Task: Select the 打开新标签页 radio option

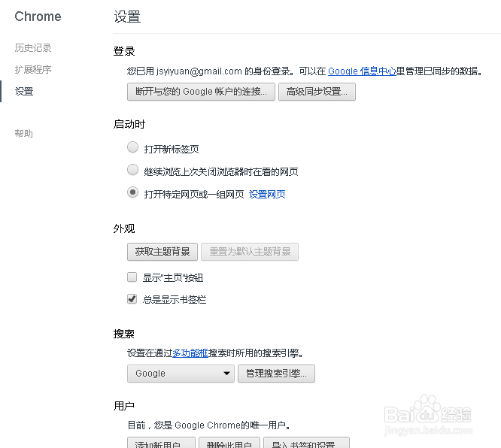Action: (132, 147)
